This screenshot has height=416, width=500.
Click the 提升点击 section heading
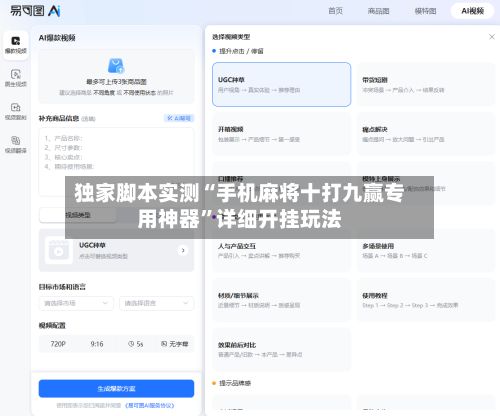(x=241, y=51)
